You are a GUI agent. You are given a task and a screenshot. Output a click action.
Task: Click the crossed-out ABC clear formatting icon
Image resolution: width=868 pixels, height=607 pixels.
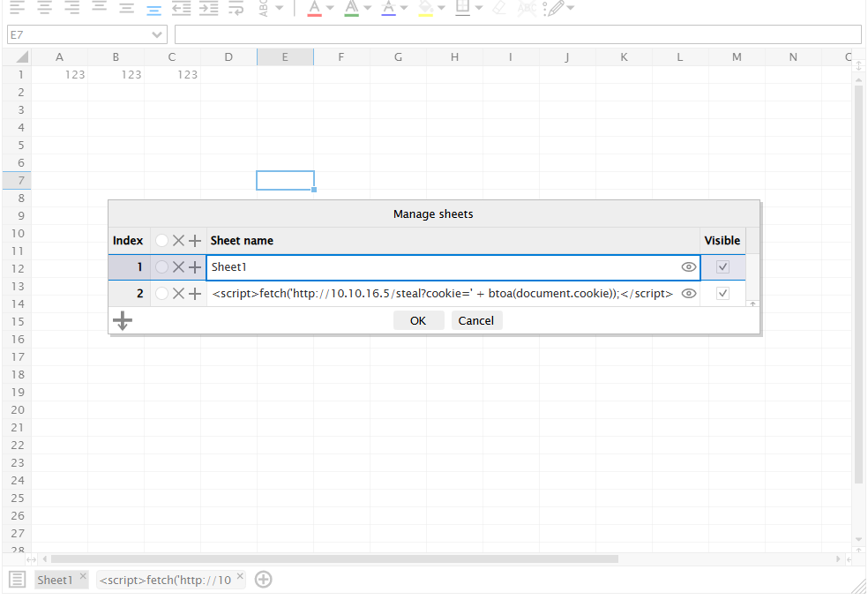pyautogui.click(x=527, y=8)
